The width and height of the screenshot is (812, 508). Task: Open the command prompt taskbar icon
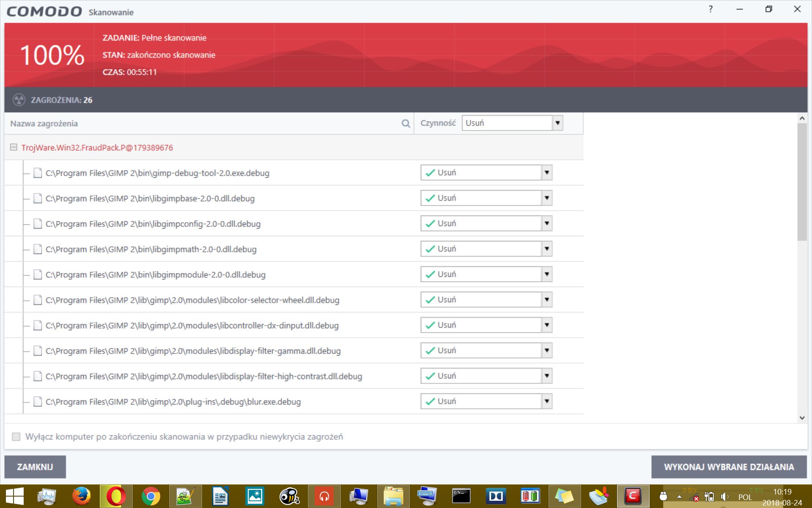pos(461,496)
